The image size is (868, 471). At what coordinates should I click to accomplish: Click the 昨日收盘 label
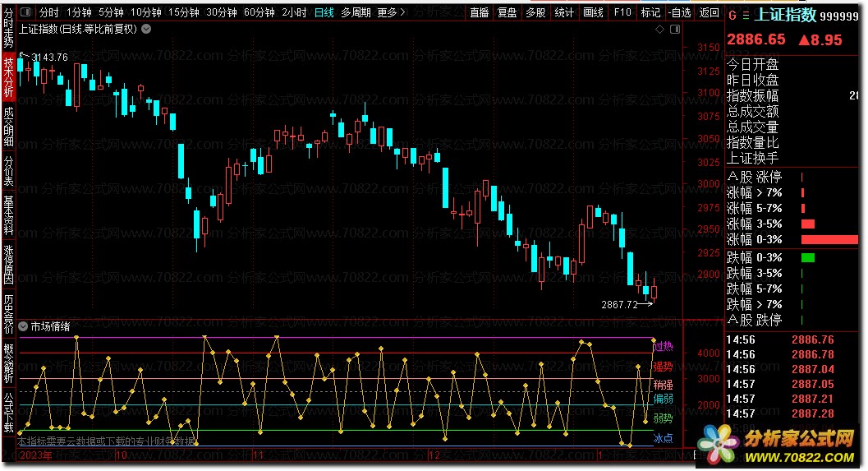[752, 80]
